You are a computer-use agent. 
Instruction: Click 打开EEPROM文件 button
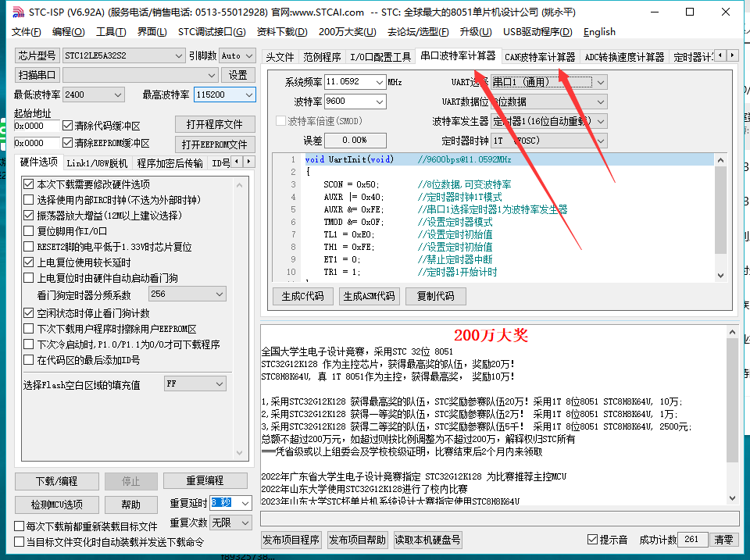(214, 144)
